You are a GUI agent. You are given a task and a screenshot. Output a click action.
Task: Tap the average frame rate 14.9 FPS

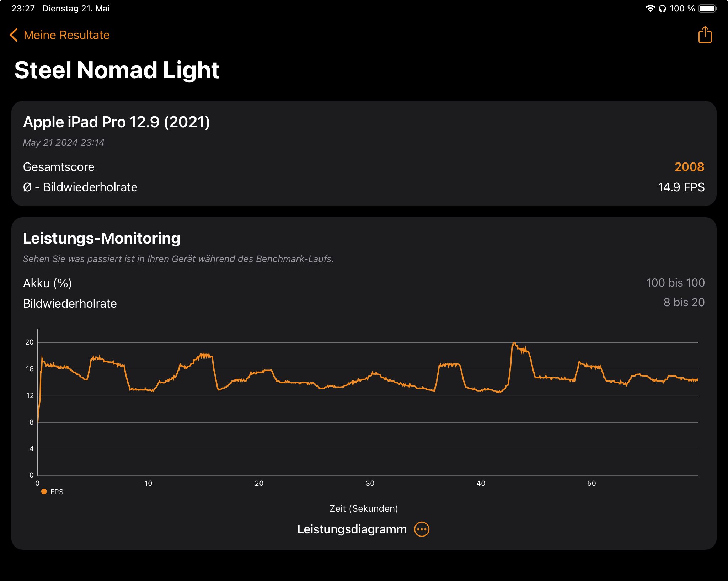681,187
